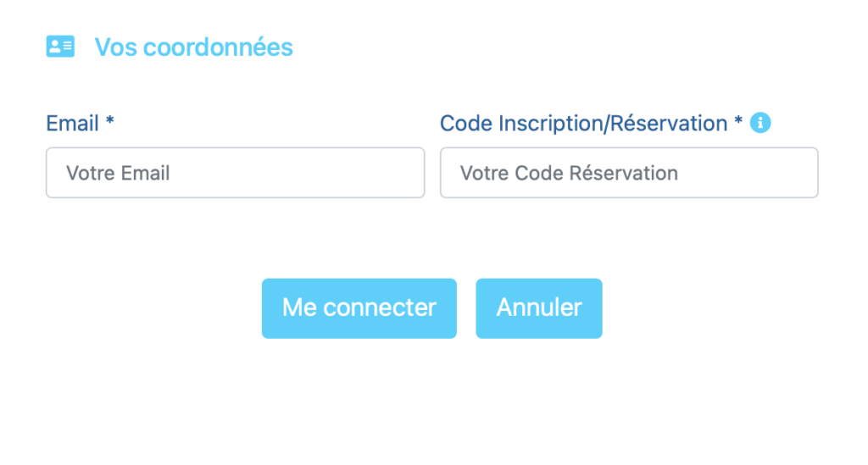Image resolution: width=868 pixels, height=465 pixels.
Task: Click the Vos coordonnées heading
Action: click(x=193, y=47)
